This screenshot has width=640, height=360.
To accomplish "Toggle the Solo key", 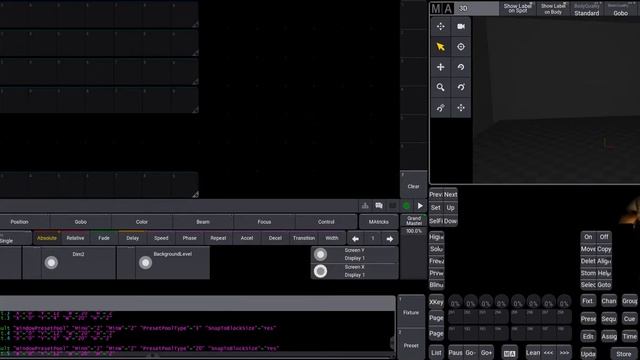I will pyautogui.click(x=436, y=249).
